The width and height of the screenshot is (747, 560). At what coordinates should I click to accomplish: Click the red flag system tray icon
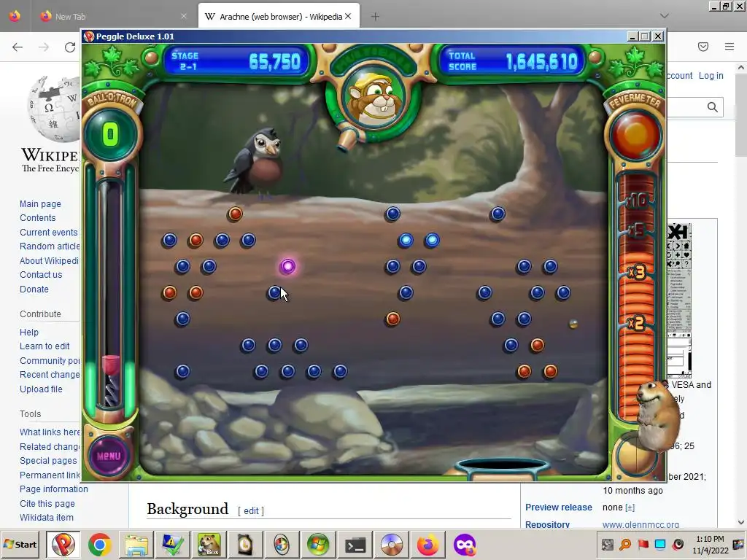tap(643, 544)
